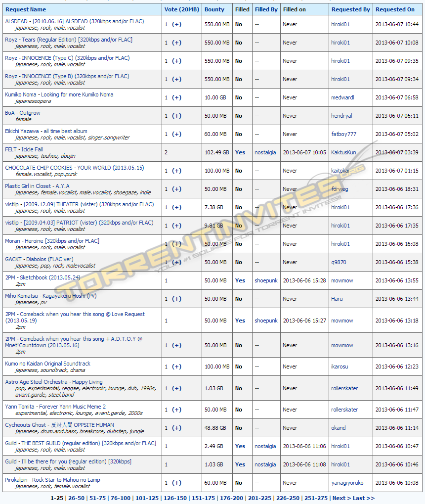This screenshot has width=425, height=504.
Task: Open Kumo no Kaidan Original Soundtrack request
Action: 47,364
